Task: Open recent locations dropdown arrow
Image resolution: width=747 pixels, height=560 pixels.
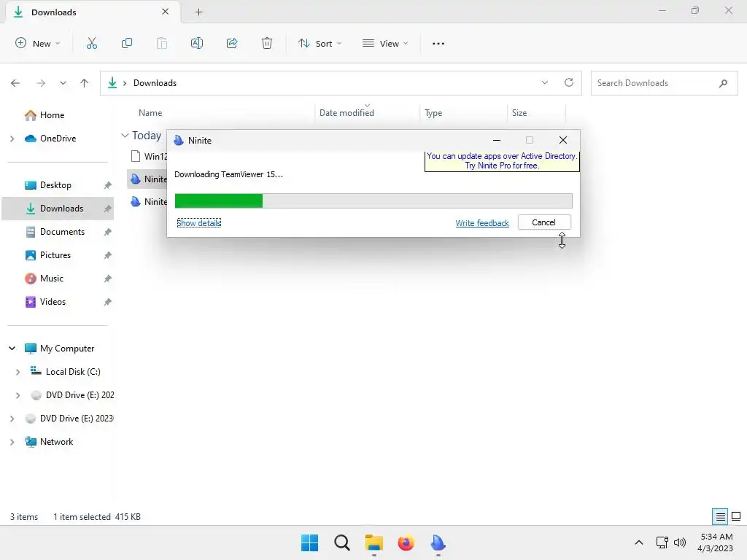Action: pyautogui.click(x=63, y=83)
